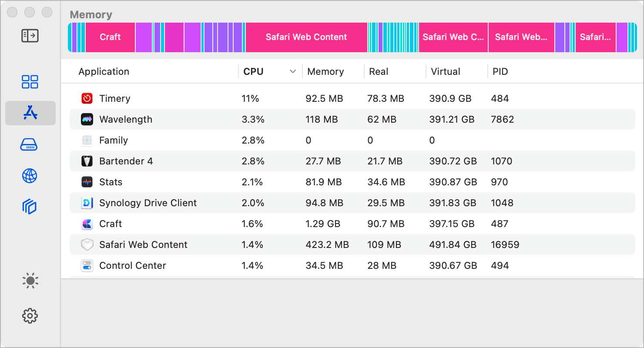The height and width of the screenshot is (348, 644).
Task: Open the Memory layers section icon
Action: (x=30, y=207)
